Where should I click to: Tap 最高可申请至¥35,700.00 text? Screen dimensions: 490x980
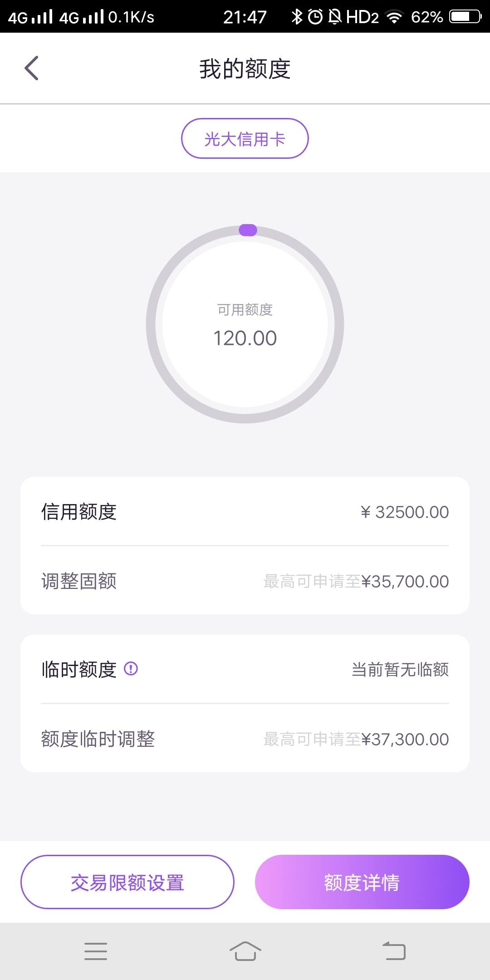pos(356,581)
